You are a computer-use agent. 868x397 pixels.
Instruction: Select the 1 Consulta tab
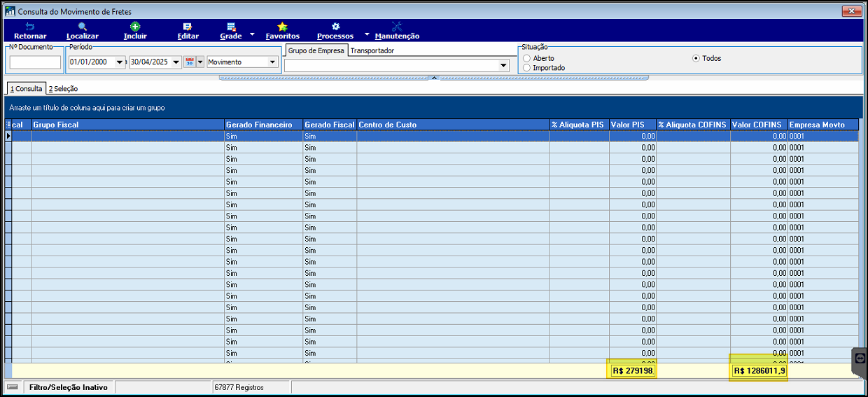(27, 88)
